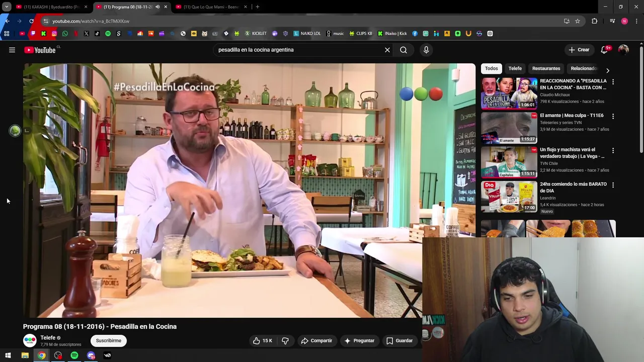Open the Un flojo y machista thumbnail
The height and width of the screenshot is (362, 644).
tap(509, 162)
